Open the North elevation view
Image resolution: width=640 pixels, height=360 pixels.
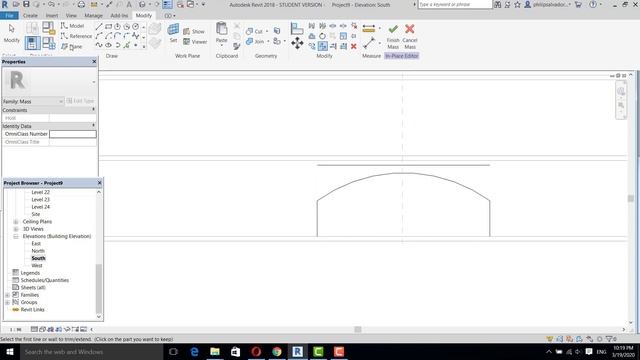pyautogui.click(x=38, y=251)
